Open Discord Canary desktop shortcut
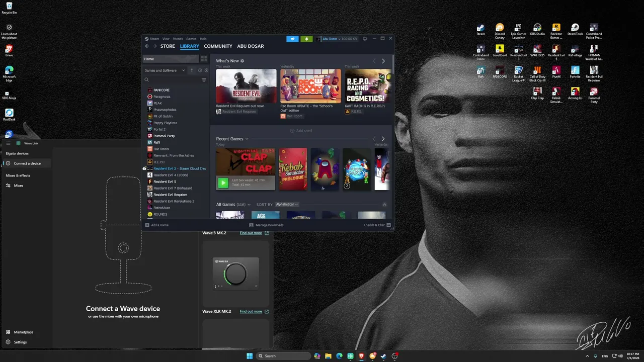 pyautogui.click(x=500, y=31)
